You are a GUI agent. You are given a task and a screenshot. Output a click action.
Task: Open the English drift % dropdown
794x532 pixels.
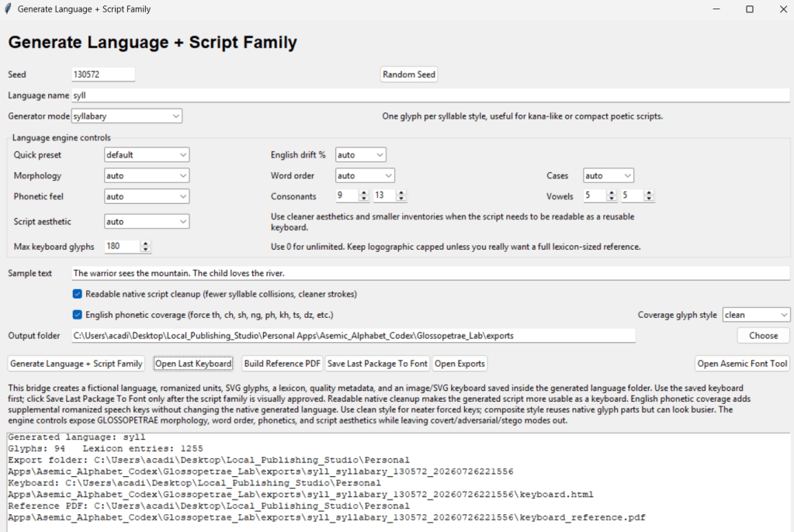[x=361, y=155]
